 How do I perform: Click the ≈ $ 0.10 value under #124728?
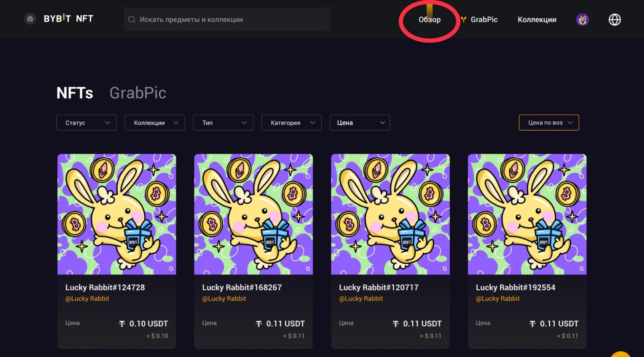[157, 336]
